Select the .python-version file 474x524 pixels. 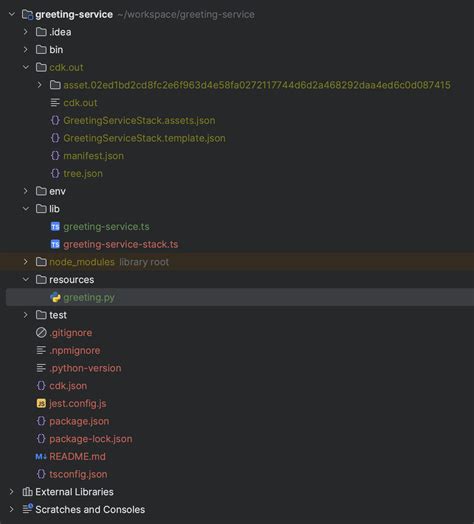85,368
